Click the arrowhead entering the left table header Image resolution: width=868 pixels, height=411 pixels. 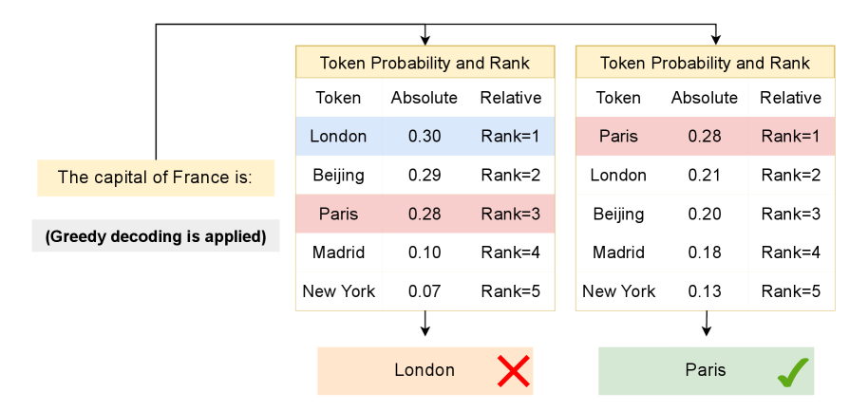[x=425, y=39]
